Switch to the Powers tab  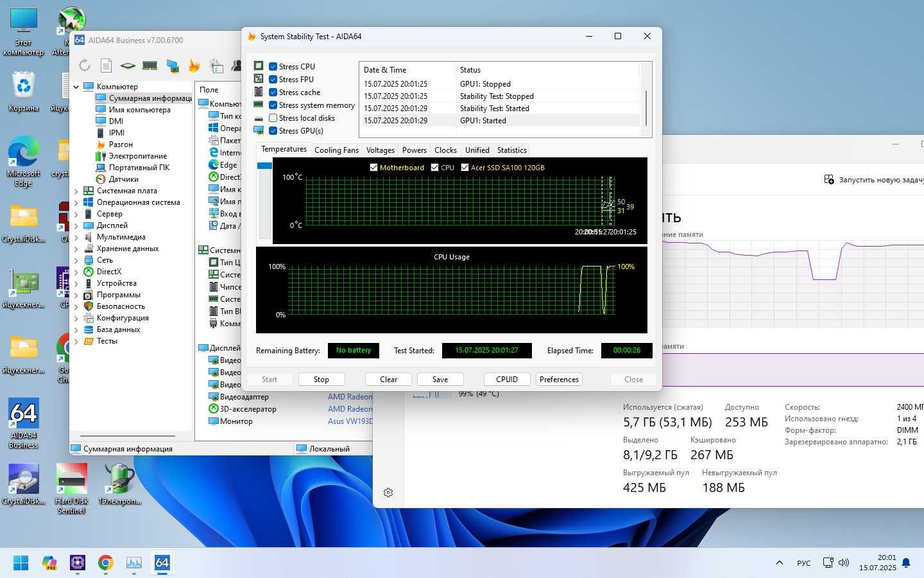tap(415, 150)
